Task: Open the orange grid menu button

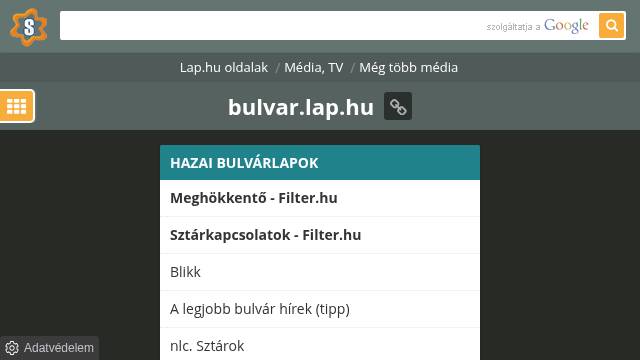Action: tap(17, 106)
